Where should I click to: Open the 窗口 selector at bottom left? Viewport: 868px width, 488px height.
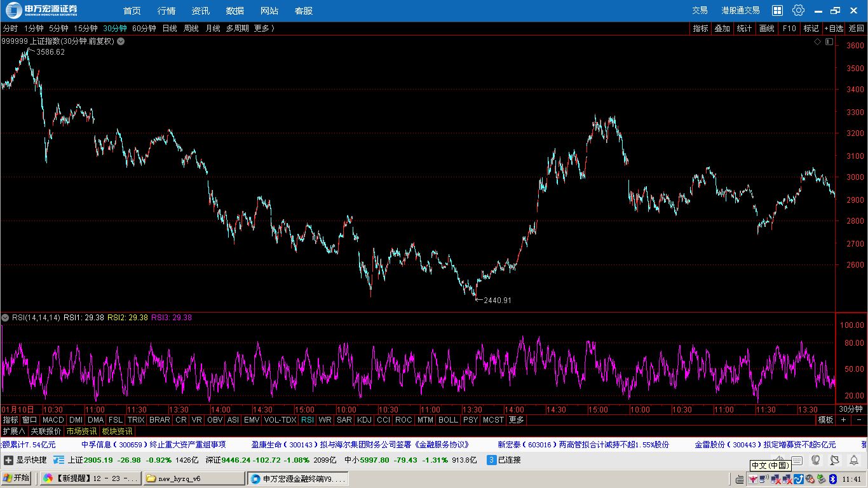tap(30, 420)
